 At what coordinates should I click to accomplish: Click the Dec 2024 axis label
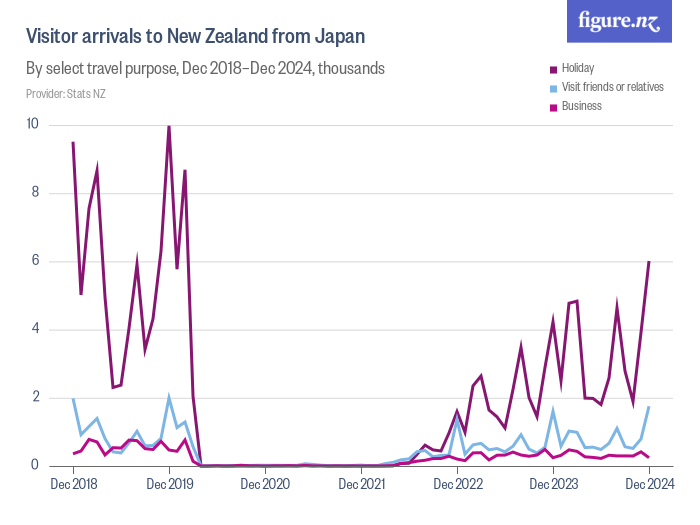648,485
